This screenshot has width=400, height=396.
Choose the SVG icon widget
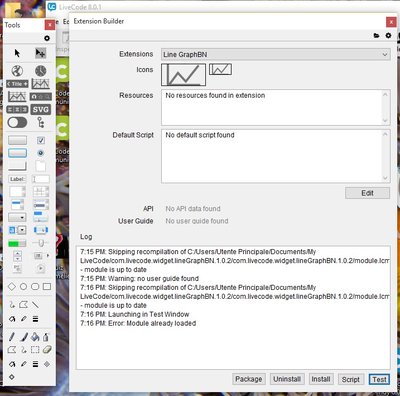tap(41, 109)
